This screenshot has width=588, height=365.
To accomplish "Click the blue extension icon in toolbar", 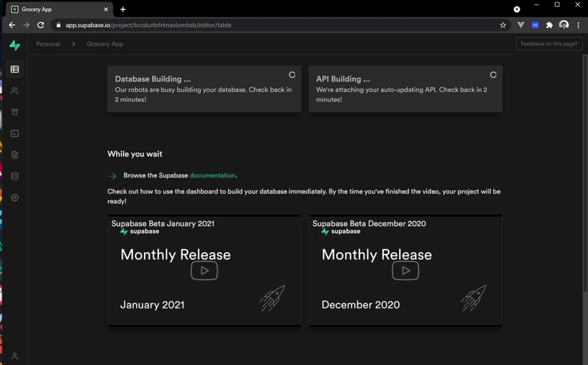I will click(x=535, y=25).
